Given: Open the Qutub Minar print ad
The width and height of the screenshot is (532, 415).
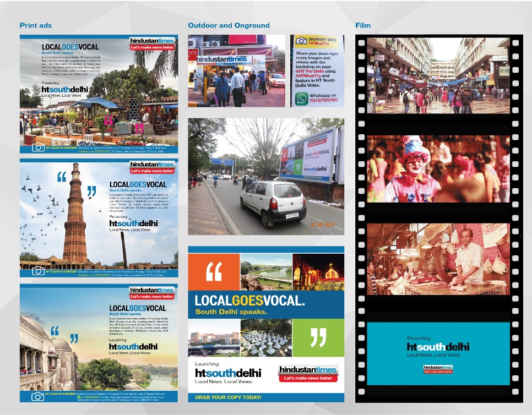Looking at the screenshot, I should click(x=99, y=218).
